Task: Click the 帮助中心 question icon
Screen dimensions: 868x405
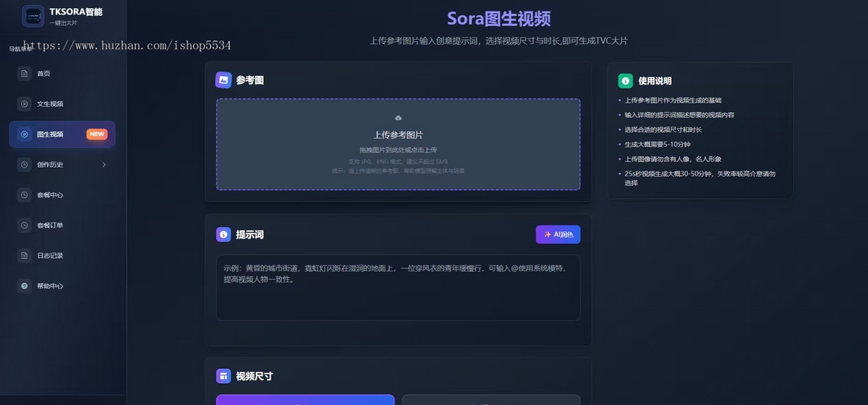Action: coord(25,286)
